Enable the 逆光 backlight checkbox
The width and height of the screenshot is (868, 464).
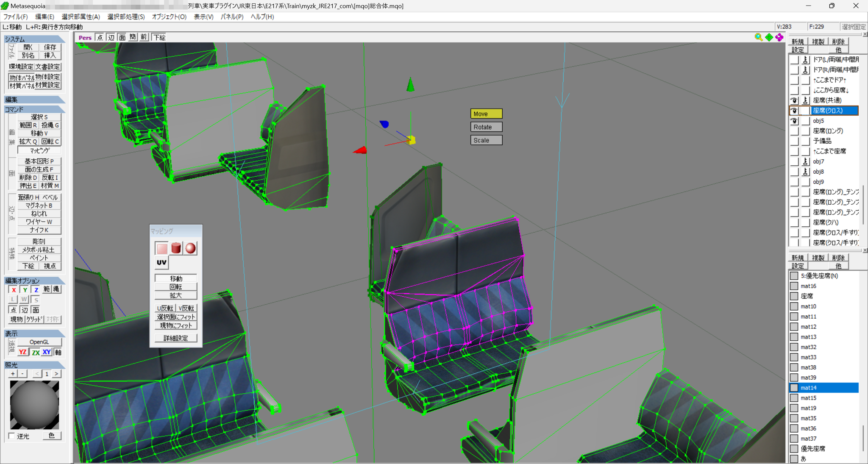(12, 436)
